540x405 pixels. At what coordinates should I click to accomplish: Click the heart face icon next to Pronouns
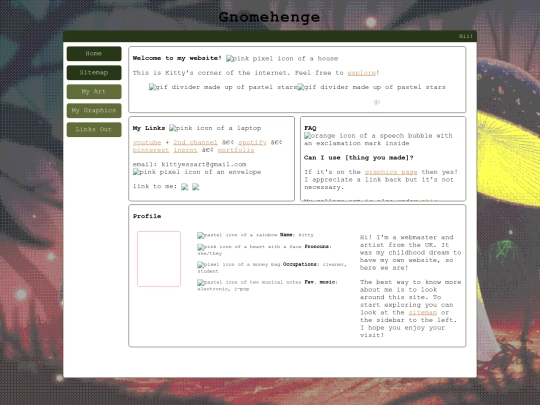point(249,247)
